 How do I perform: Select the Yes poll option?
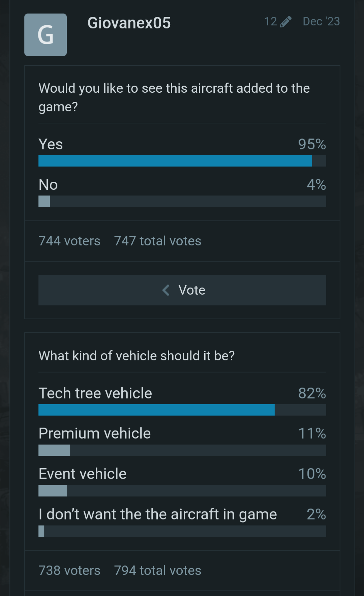pyautogui.click(x=51, y=144)
